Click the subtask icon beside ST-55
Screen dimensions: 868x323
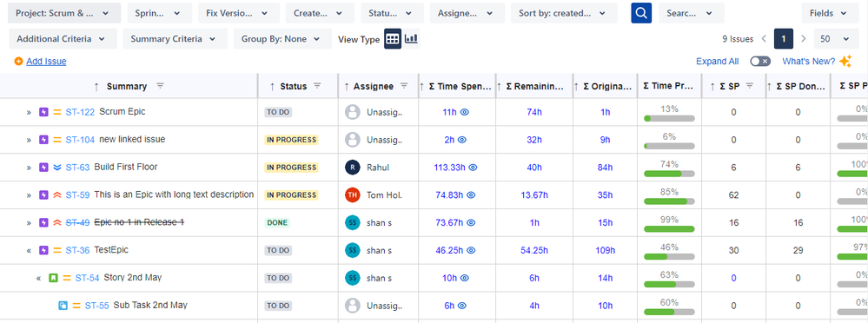[63, 306]
